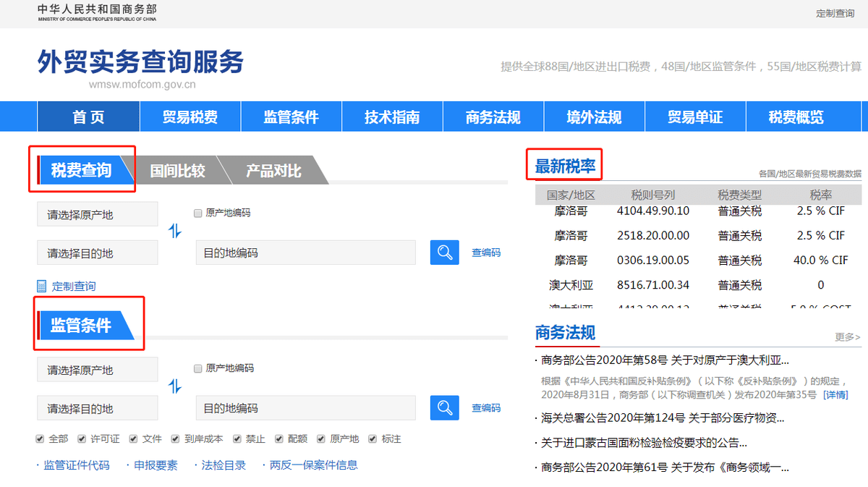Uncheck the 全部 checkbox

41,439
